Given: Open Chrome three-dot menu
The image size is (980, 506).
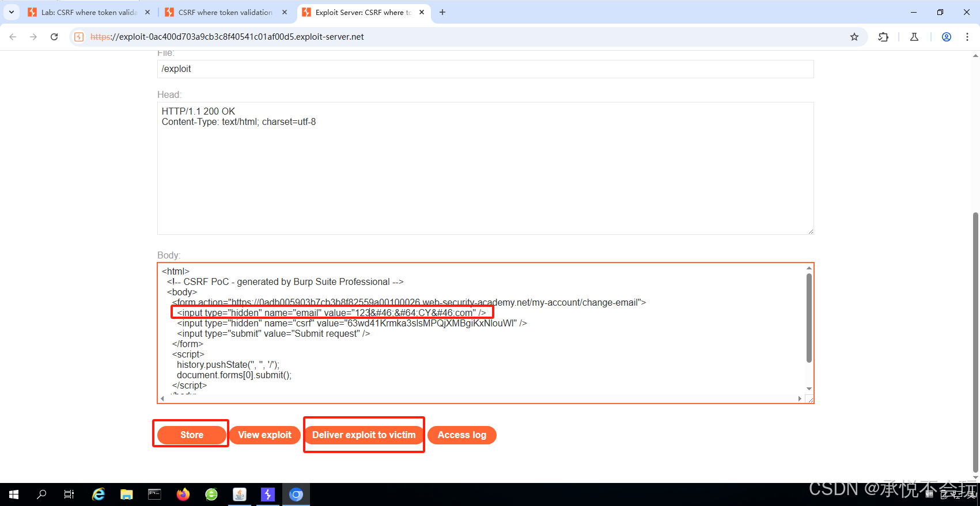Looking at the screenshot, I should click(x=967, y=37).
